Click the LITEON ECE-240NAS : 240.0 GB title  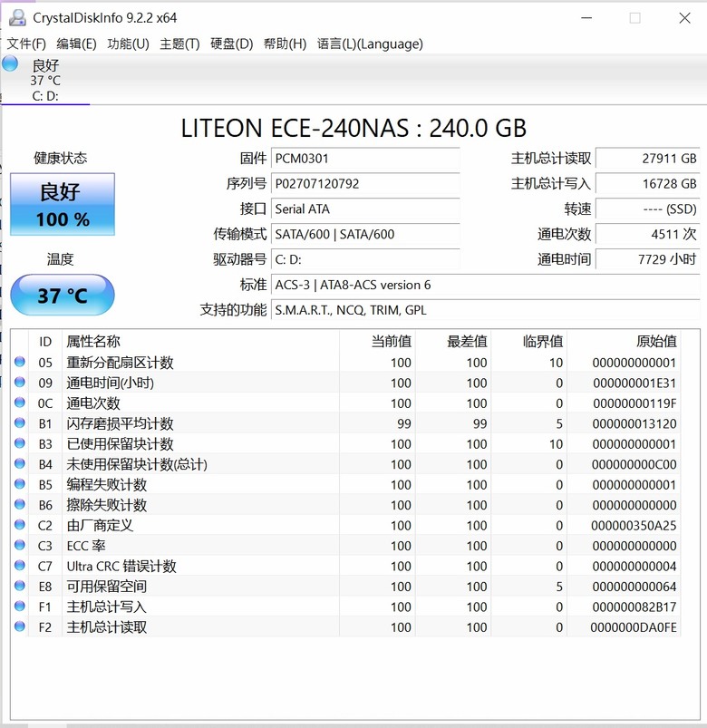coord(353,128)
